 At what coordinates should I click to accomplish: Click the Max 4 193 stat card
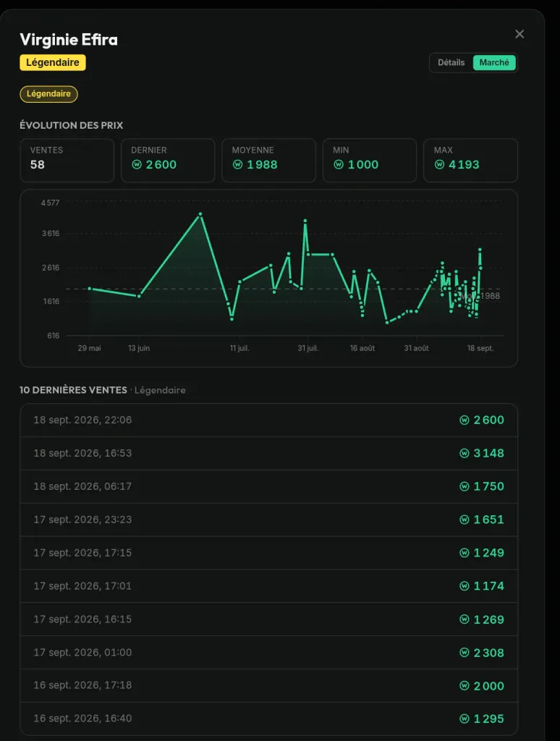(x=471, y=160)
